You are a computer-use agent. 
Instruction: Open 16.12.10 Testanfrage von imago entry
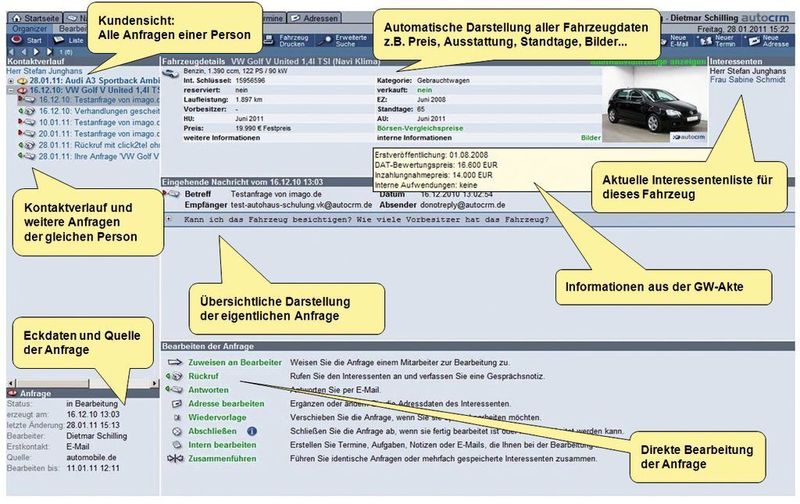click(98, 100)
